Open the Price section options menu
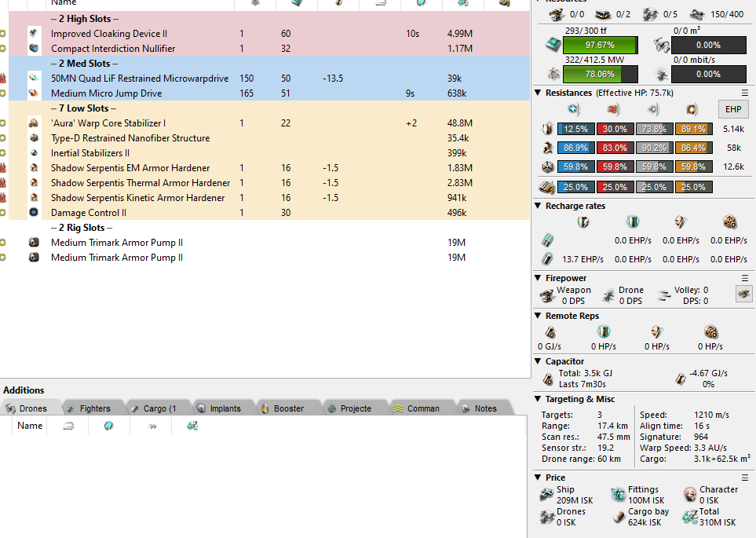The width and height of the screenshot is (756, 538). point(745,478)
